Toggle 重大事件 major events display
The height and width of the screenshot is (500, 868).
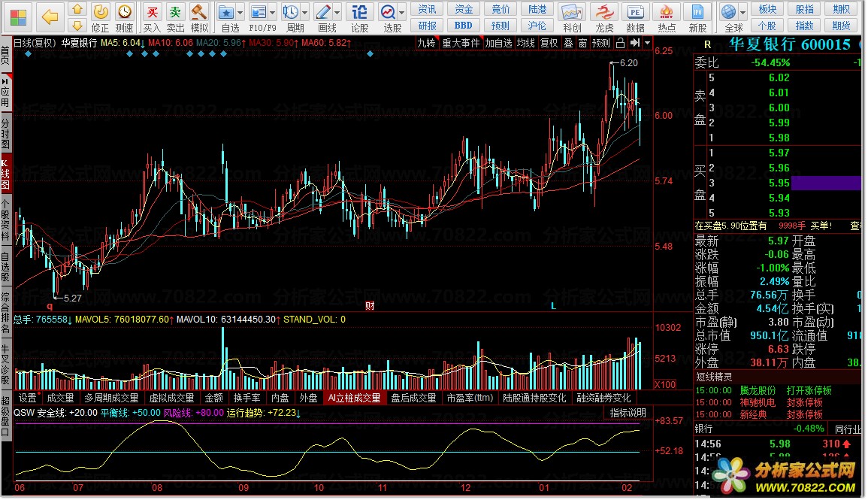pos(461,43)
